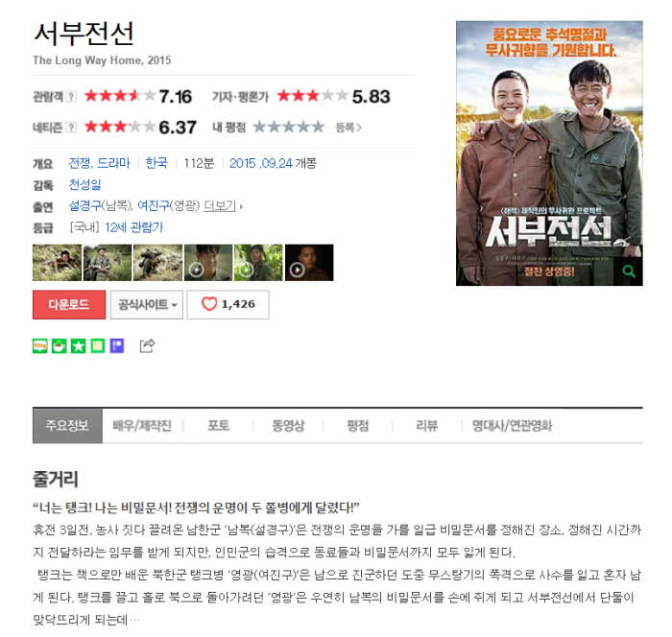Viewport: 672px width, 637px height.
Task: Open the export share arrow icon
Action: [x=147, y=345]
